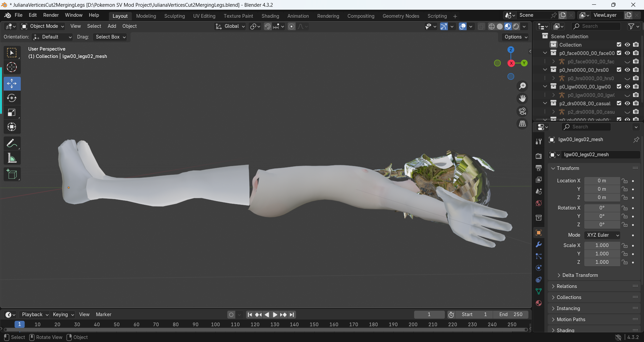Viewport: 644px width, 342px height.
Task: Open the Particles properties tab
Action: pos(539,256)
